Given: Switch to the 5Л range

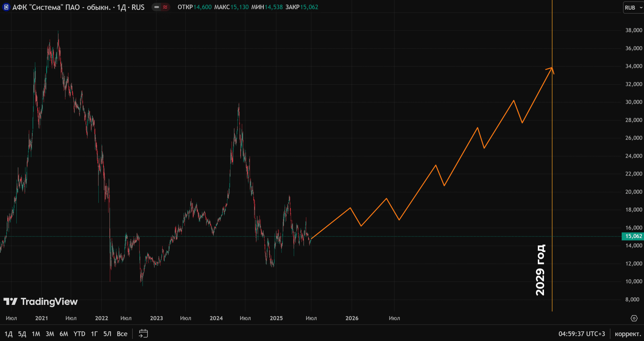Looking at the screenshot, I should coord(107,334).
